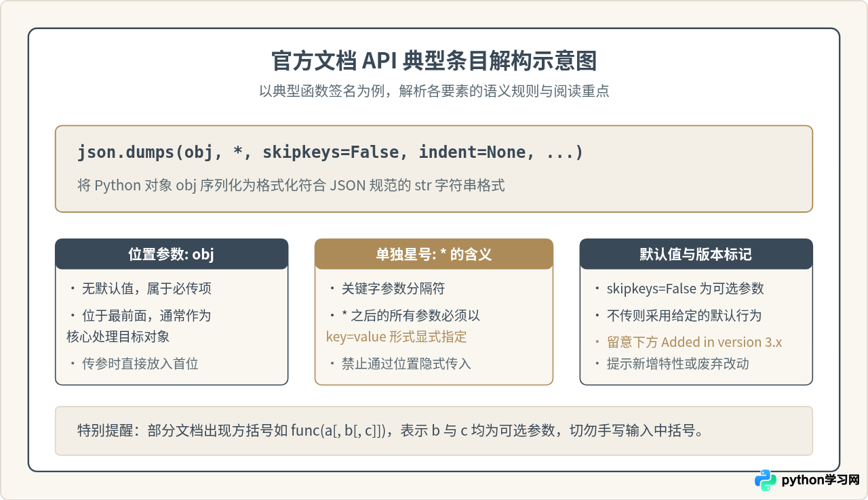
Task: Select the bullet "禁止通过位置隐式传入"
Action: coord(399,364)
